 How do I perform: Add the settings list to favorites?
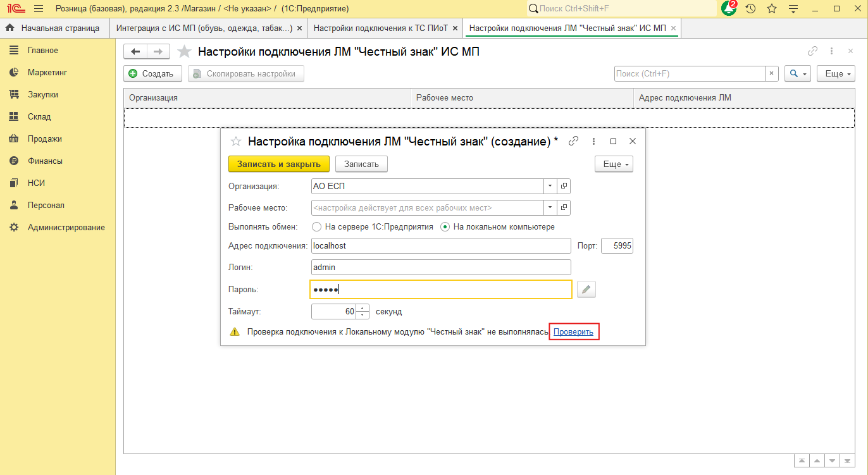[x=184, y=52]
